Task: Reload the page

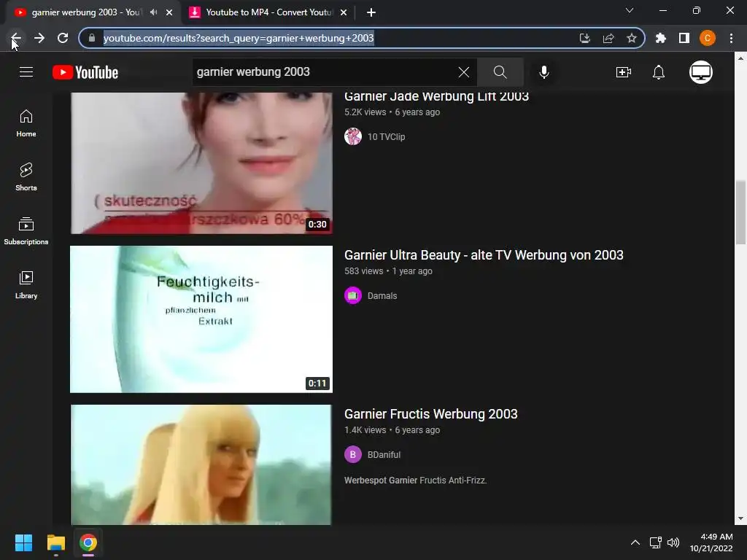Action: (x=63, y=38)
